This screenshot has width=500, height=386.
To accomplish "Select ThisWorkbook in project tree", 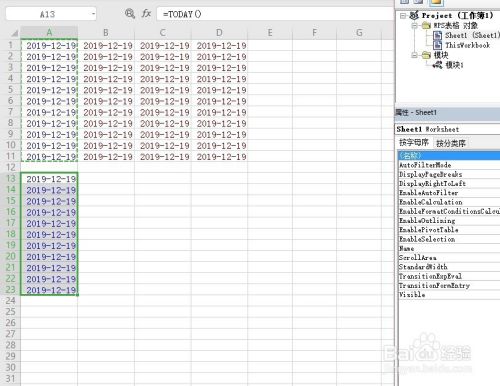I will [468, 45].
